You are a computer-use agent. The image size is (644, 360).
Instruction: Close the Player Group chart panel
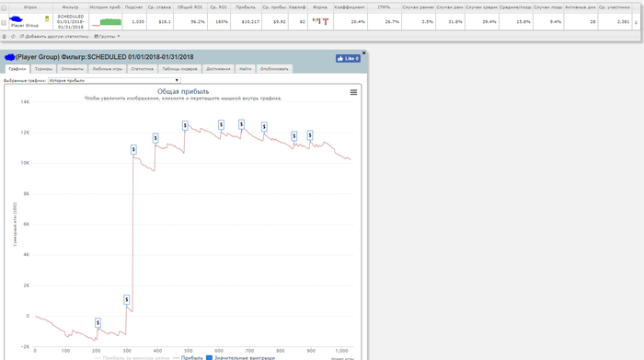(363, 53)
